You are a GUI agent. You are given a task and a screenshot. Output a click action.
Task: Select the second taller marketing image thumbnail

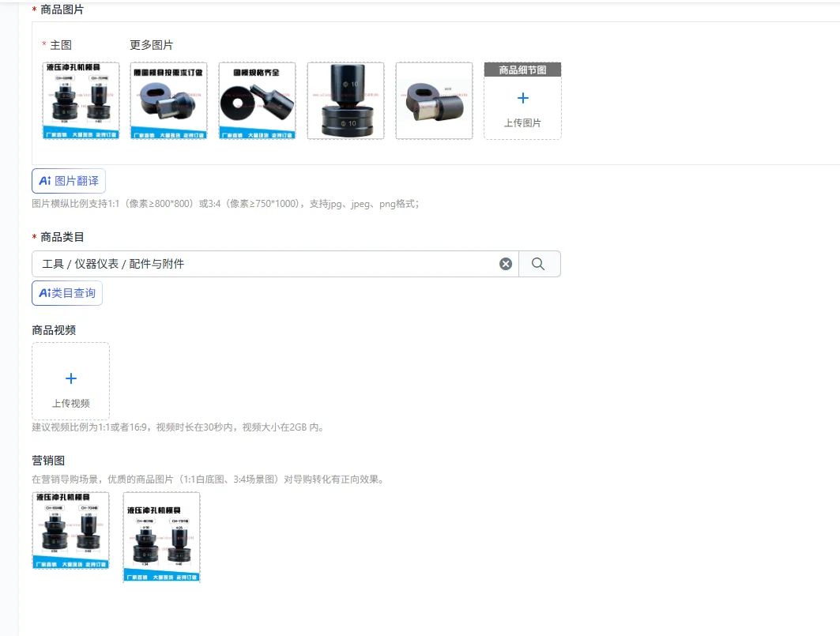coord(162,537)
